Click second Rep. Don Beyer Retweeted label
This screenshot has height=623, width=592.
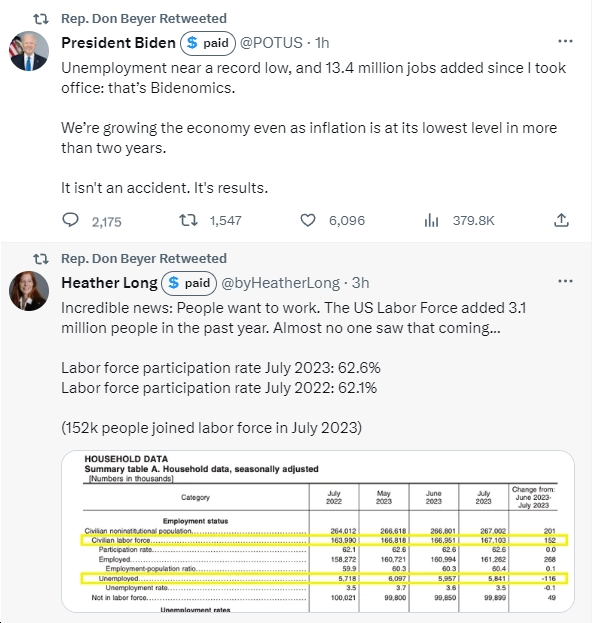tap(144, 258)
